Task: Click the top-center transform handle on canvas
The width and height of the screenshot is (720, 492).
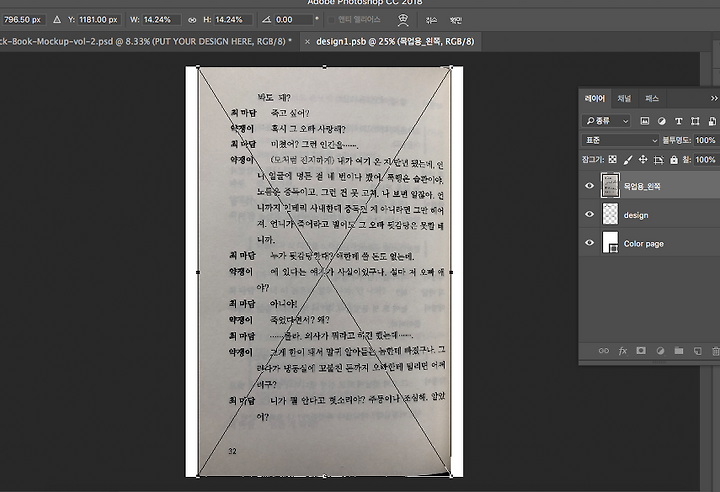Action: coord(325,67)
